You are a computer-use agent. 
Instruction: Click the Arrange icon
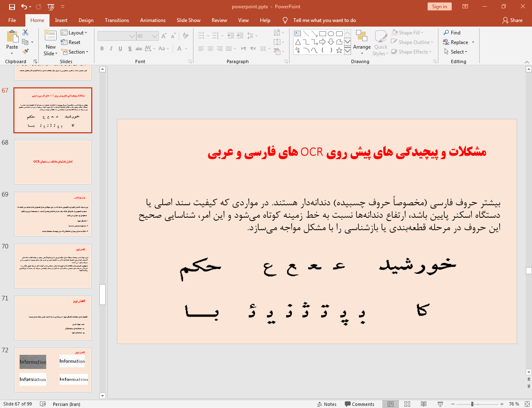point(361,36)
